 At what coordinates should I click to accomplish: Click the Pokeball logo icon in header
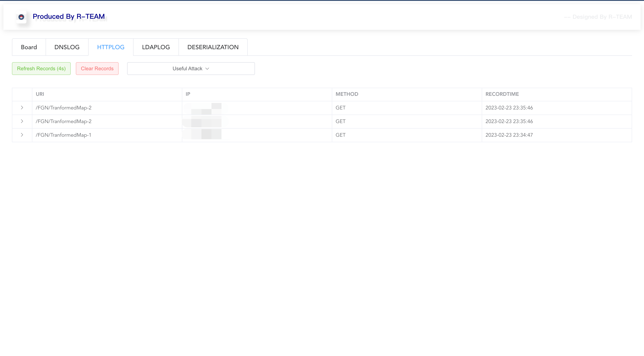(x=21, y=17)
